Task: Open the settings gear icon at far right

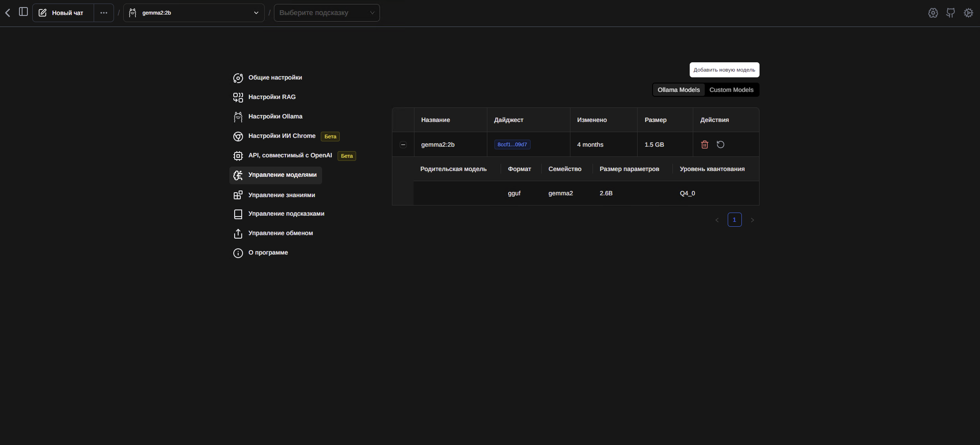Action: 968,13
